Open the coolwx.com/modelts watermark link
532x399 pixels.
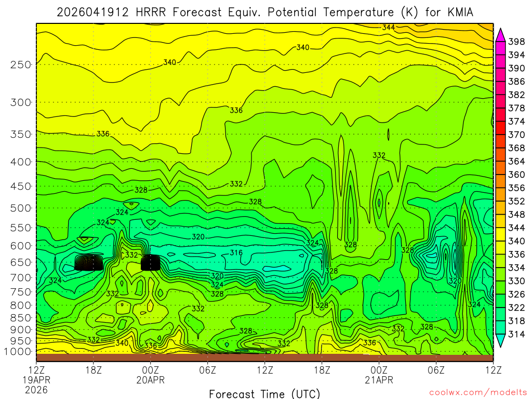tap(477, 393)
